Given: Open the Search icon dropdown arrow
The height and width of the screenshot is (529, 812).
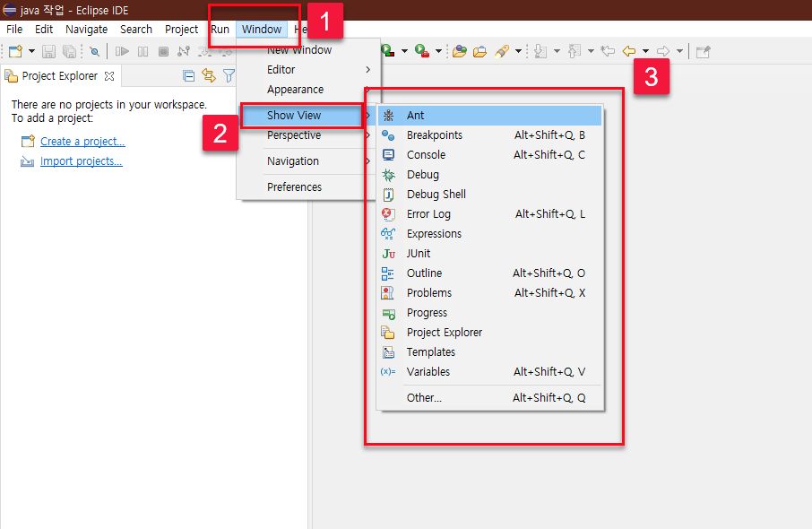Looking at the screenshot, I should (x=518, y=51).
